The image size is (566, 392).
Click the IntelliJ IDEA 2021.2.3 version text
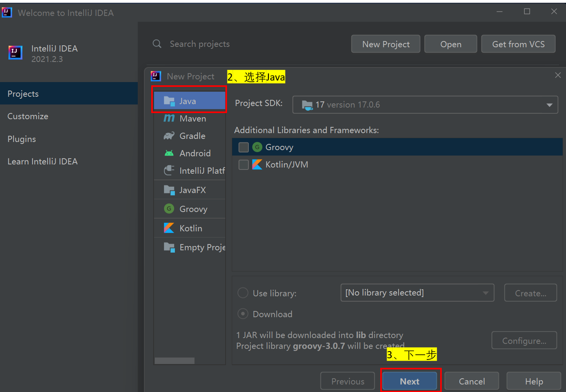pyautogui.click(x=47, y=59)
